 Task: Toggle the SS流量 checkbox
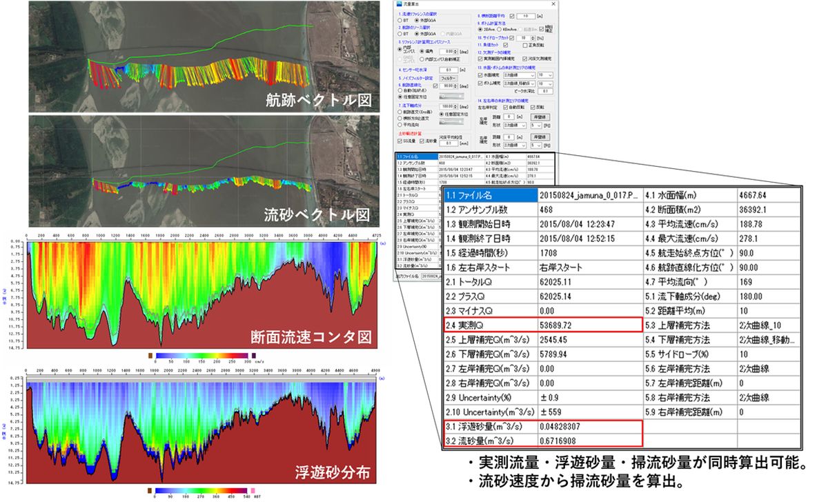point(400,141)
